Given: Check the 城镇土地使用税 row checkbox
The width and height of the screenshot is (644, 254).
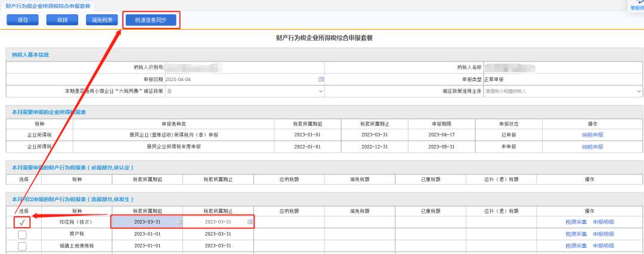Looking at the screenshot, I should click(22, 246).
